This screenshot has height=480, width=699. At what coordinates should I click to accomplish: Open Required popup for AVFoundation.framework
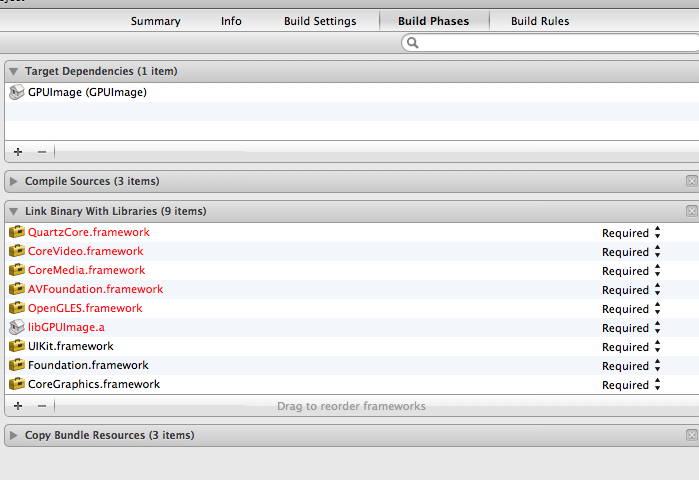coord(631,290)
